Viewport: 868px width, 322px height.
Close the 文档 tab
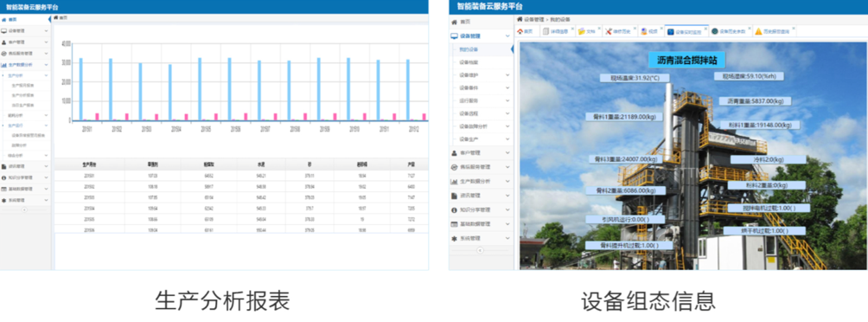[599, 29]
